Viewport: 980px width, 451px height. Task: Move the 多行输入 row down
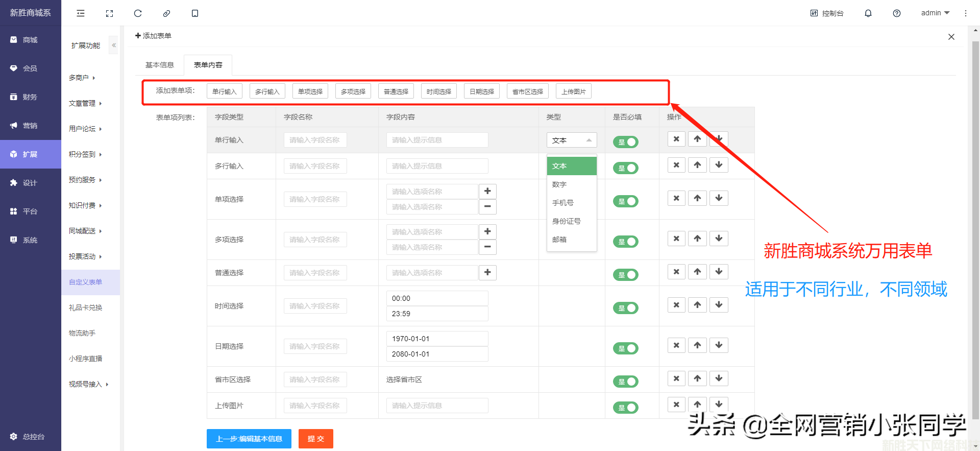719,165
